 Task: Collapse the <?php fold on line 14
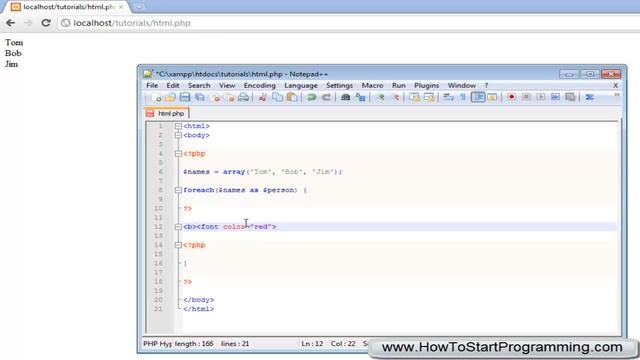(x=178, y=245)
